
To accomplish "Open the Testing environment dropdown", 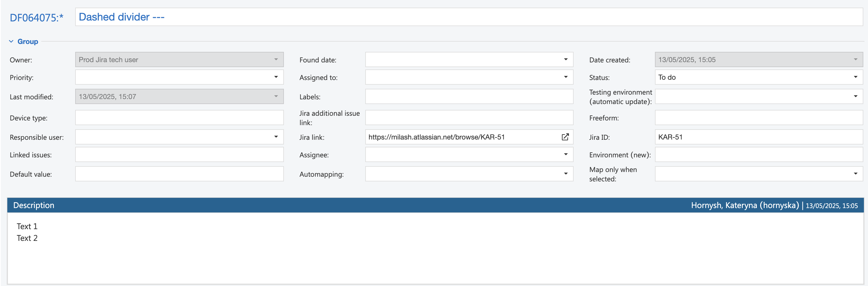I will [855, 96].
